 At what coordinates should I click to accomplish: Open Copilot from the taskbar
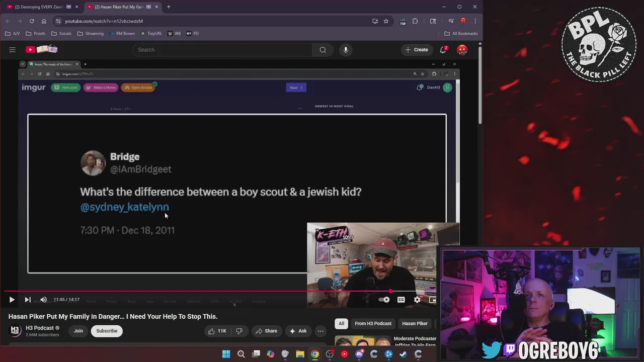271,354
